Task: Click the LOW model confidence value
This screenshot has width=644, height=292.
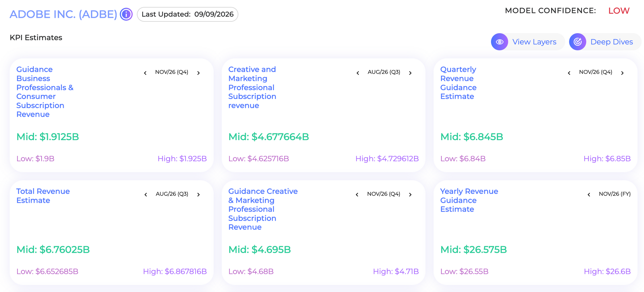Action: (619, 11)
